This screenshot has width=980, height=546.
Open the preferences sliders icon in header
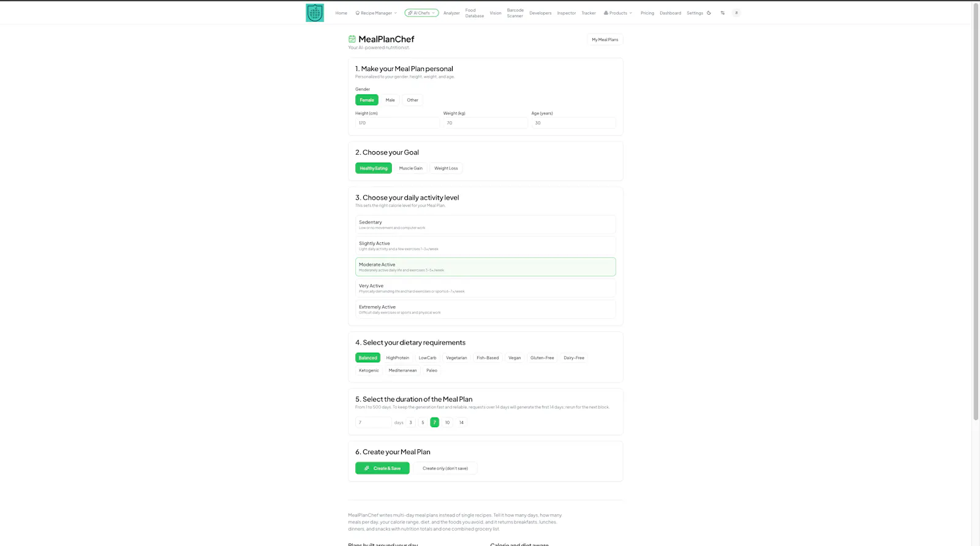click(723, 13)
